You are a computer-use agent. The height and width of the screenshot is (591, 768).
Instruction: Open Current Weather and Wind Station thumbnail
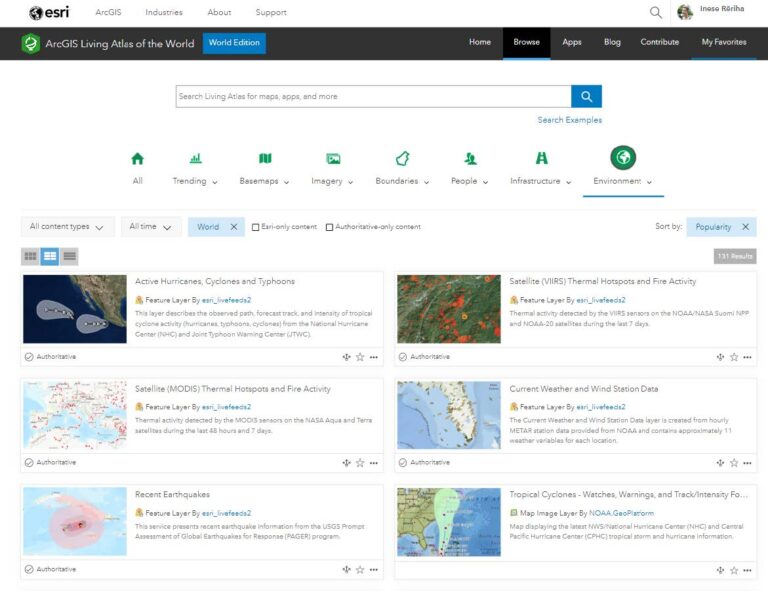point(449,415)
